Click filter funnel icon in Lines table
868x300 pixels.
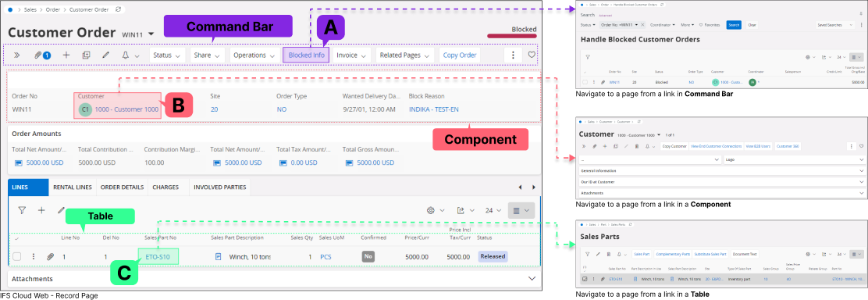tap(22, 210)
